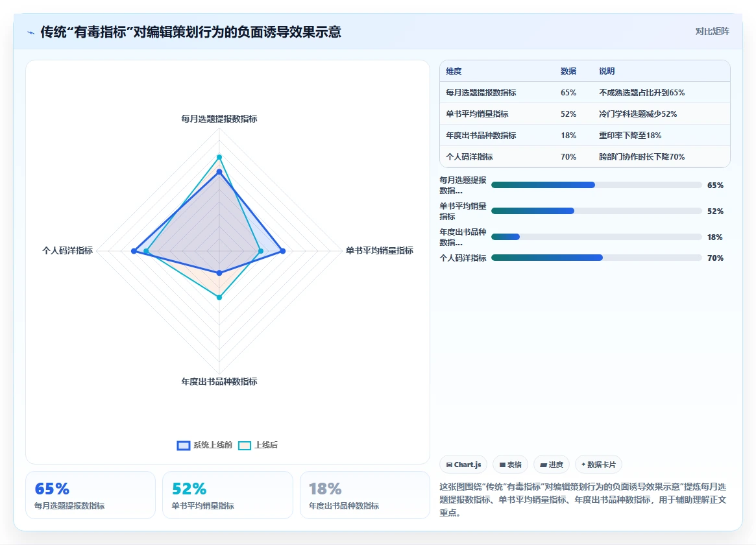This screenshot has height=545, width=756.
Task: Click the left blue radar data point
Action: 134,251
